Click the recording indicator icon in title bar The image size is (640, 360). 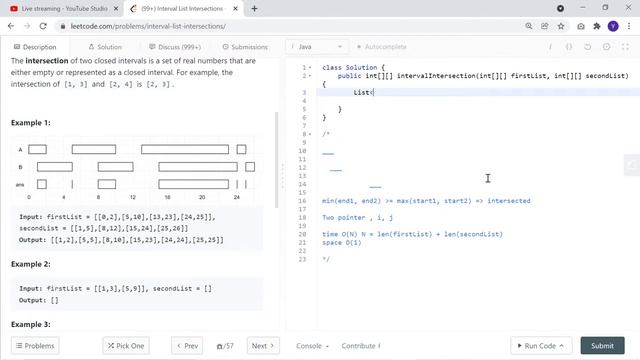560,8
